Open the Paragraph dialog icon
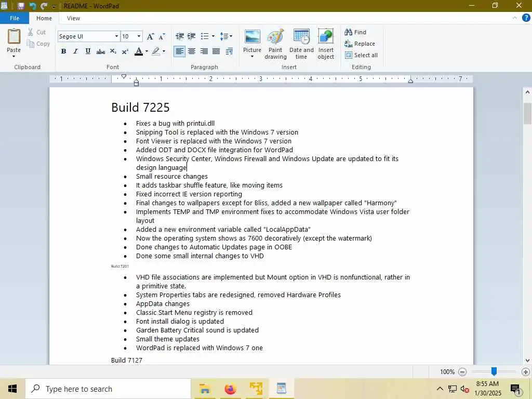Image resolution: width=532 pixels, height=399 pixels. [x=229, y=51]
